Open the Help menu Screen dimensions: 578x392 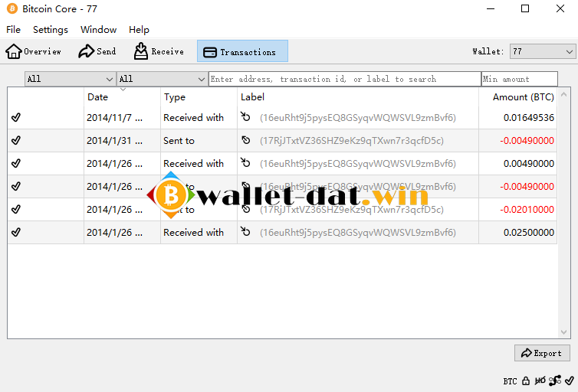pos(139,30)
